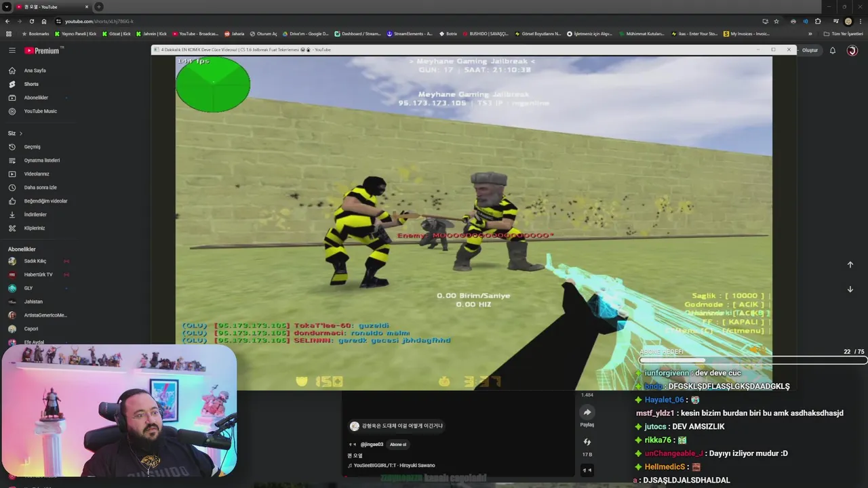Open Oturum Aç bookmark
868x488 pixels.
tap(264, 33)
